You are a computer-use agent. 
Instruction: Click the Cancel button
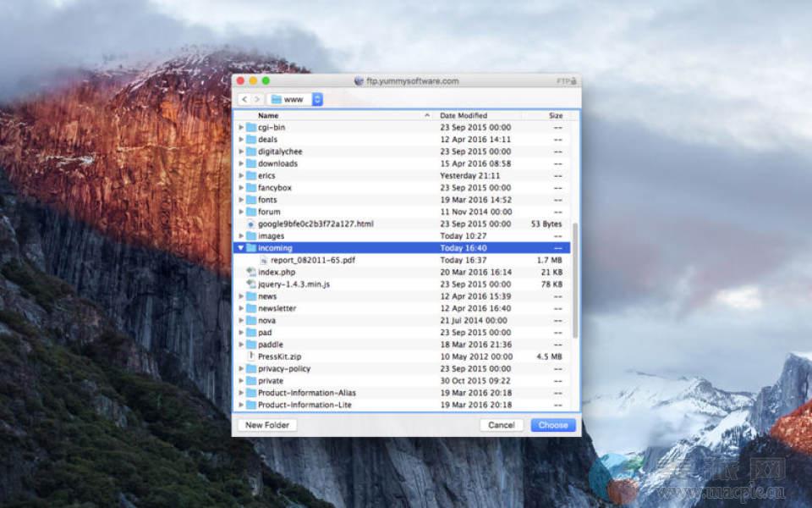coord(502,425)
